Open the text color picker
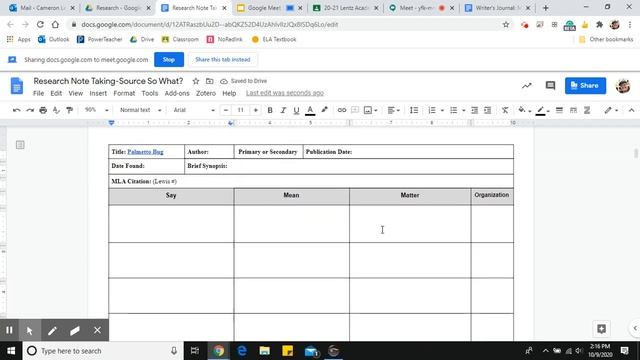This screenshot has width=640, height=360. [310, 110]
